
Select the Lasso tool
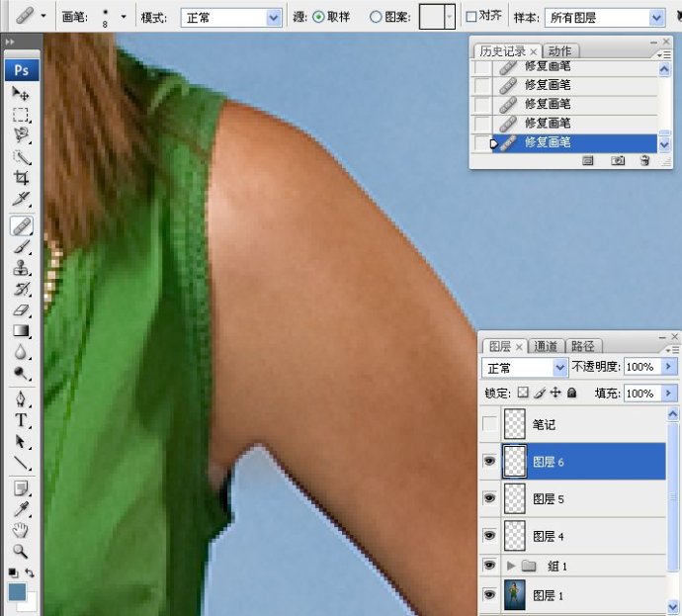[20, 135]
